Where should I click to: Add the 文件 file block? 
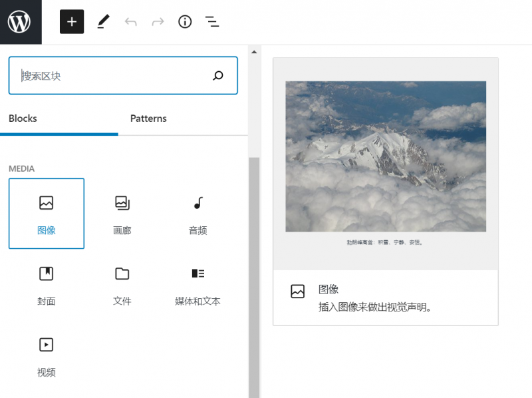click(x=122, y=284)
